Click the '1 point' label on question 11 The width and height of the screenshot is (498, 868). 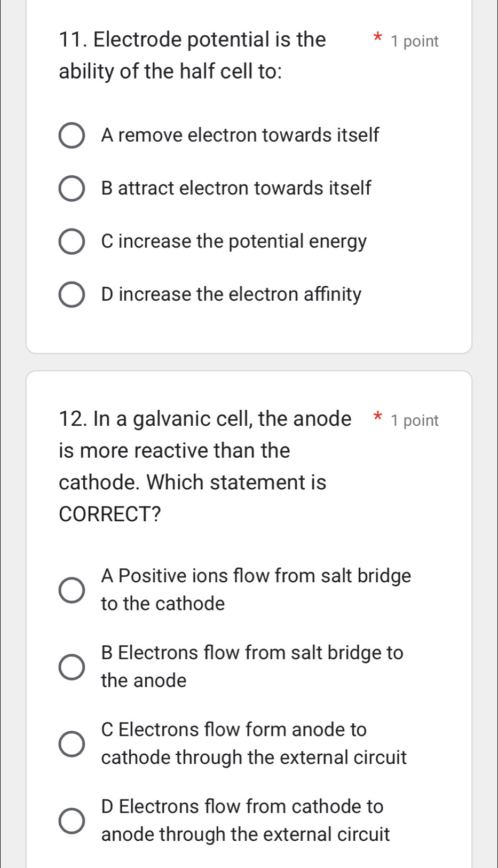coord(414,42)
